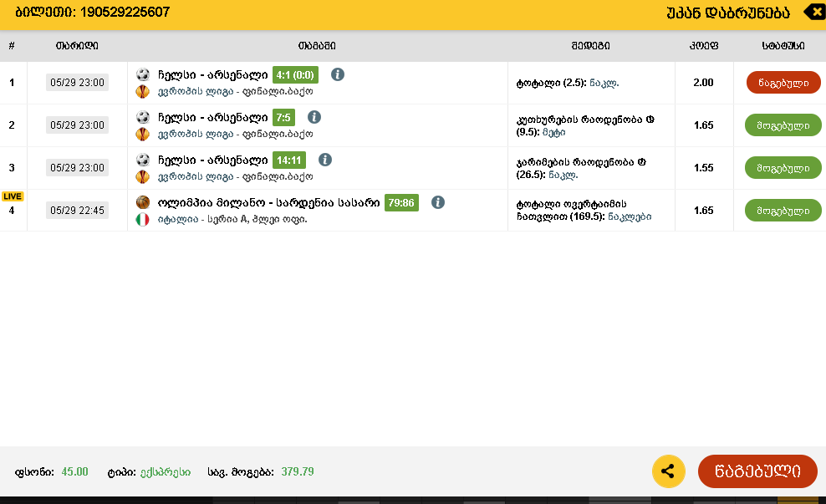Click the სტატუსი column header
826x504 pixels.
point(783,46)
